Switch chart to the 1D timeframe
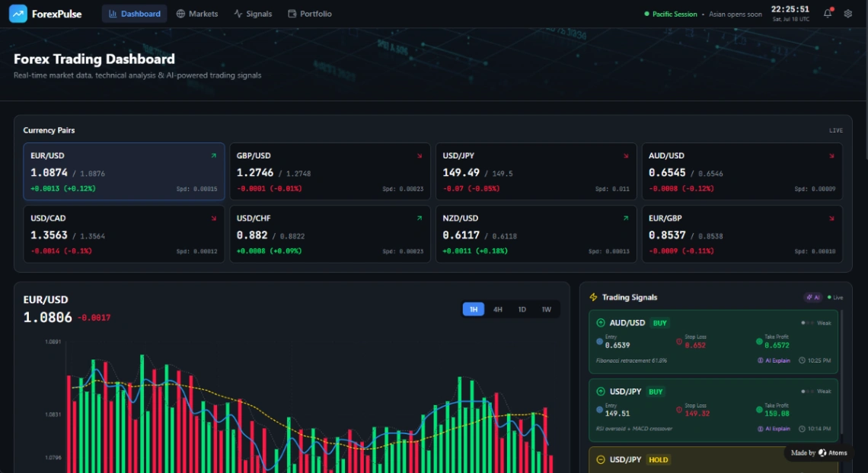This screenshot has width=868, height=473. point(522,309)
